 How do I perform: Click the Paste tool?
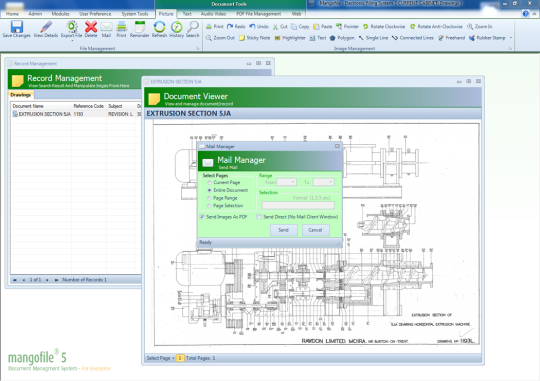click(323, 27)
